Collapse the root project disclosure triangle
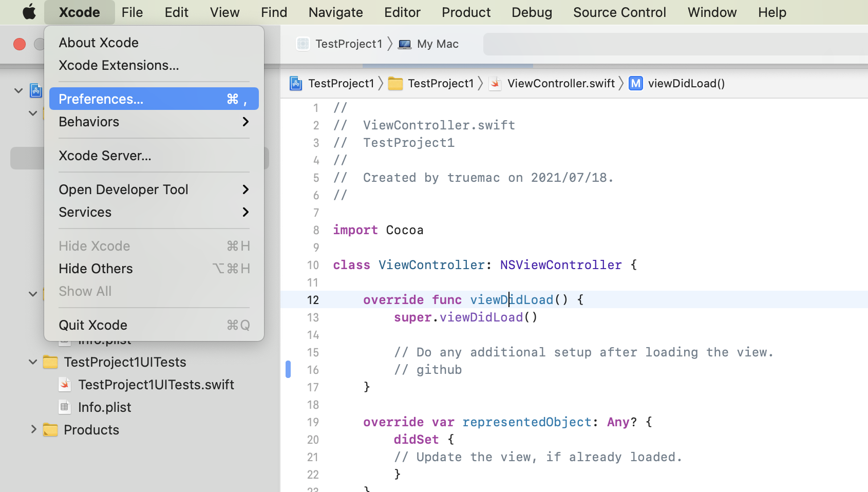Viewport: 868px width, 492px height. pyautogui.click(x=18, y=90)
